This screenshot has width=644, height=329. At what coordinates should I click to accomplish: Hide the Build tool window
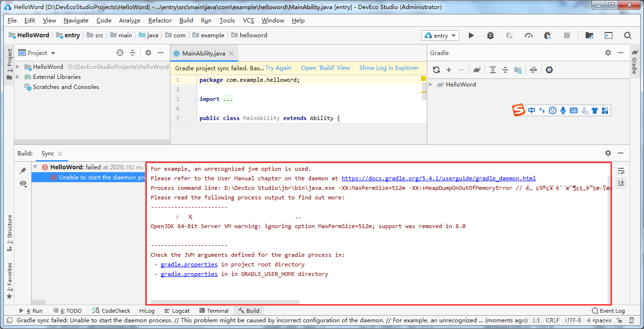[x=621, y=153]
